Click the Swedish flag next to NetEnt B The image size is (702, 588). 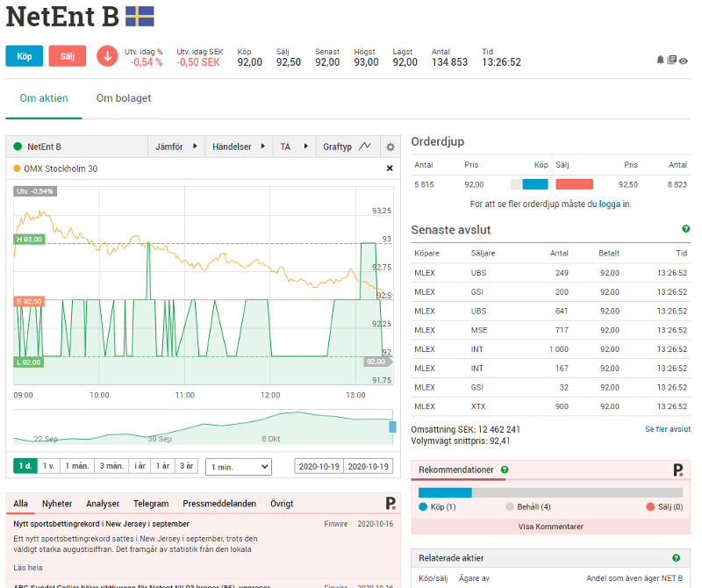click(x=140, y=17)
